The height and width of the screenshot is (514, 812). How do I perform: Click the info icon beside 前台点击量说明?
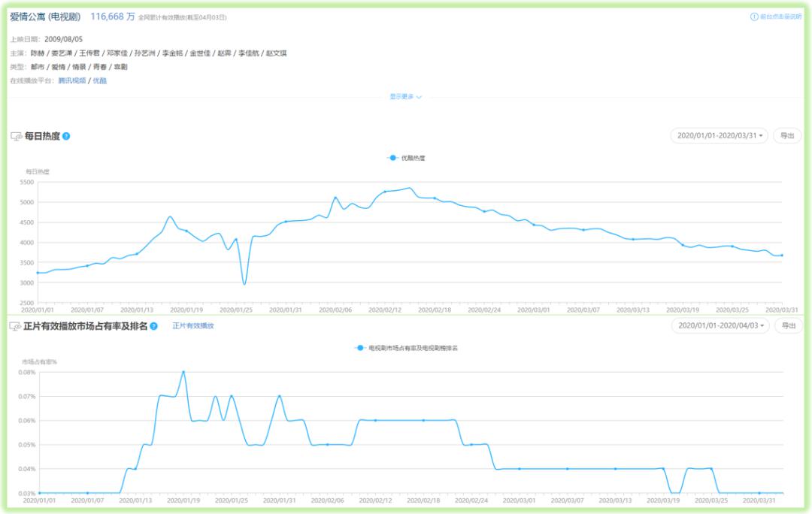pos(754,17)
